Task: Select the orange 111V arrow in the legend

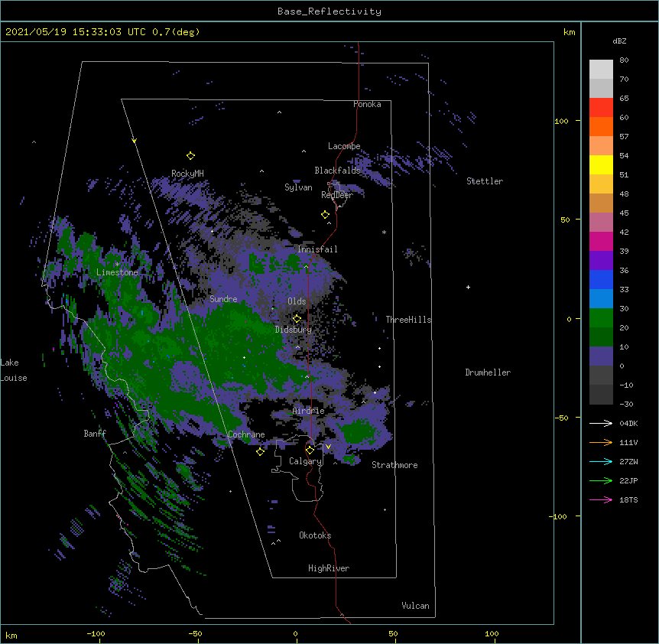Action: [x=601, y=442]
